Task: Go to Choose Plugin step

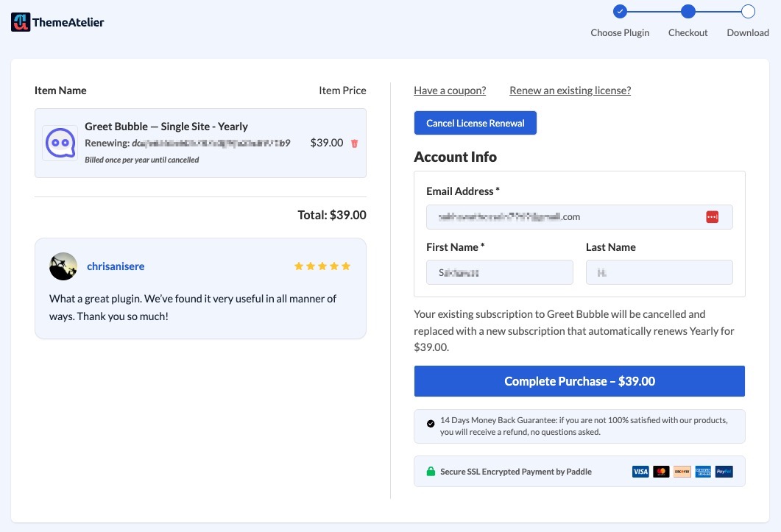Action: 620,11
